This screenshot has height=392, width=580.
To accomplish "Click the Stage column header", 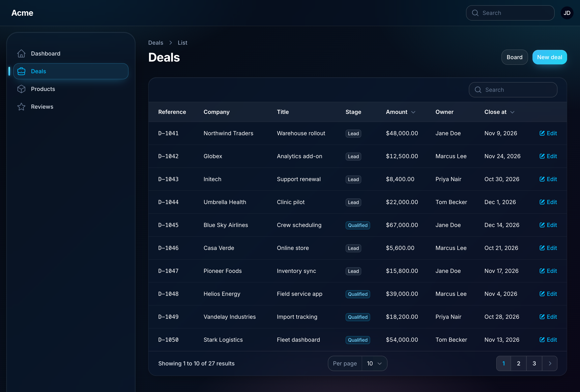I will 353,112.
